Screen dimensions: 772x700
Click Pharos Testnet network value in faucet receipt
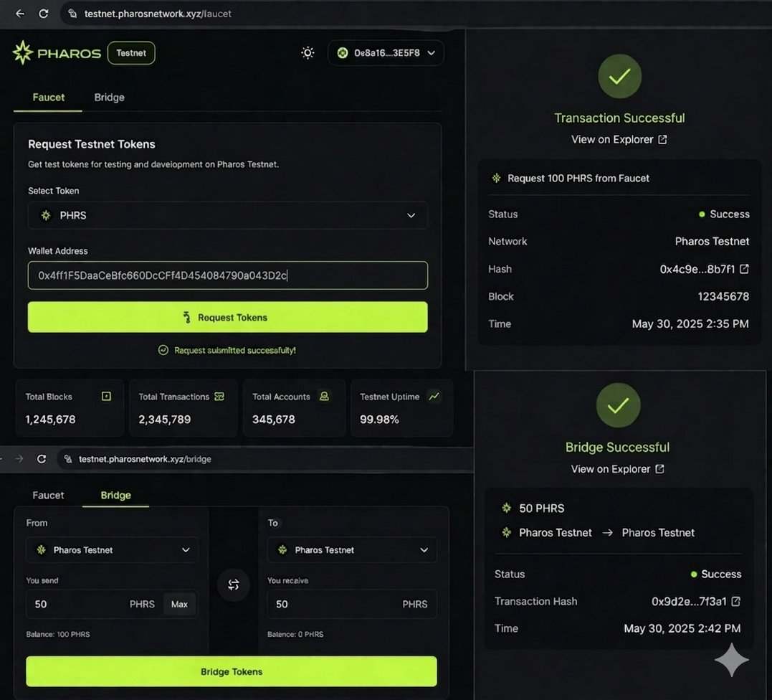[712, 242]
